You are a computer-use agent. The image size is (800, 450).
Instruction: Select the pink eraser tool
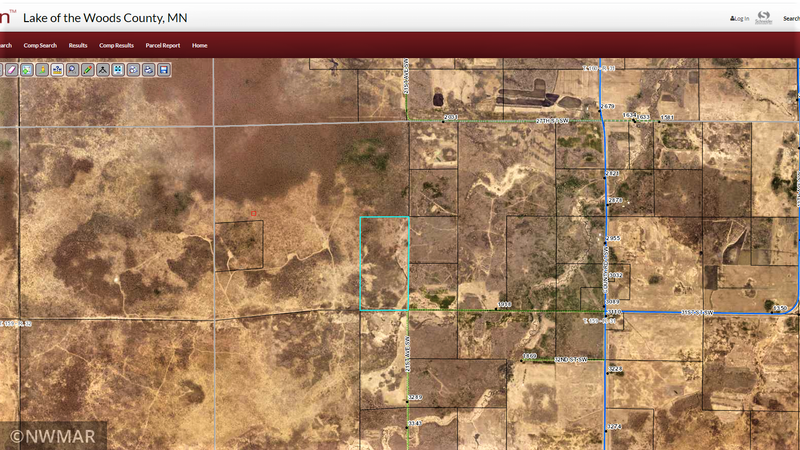tap(12, 70)
